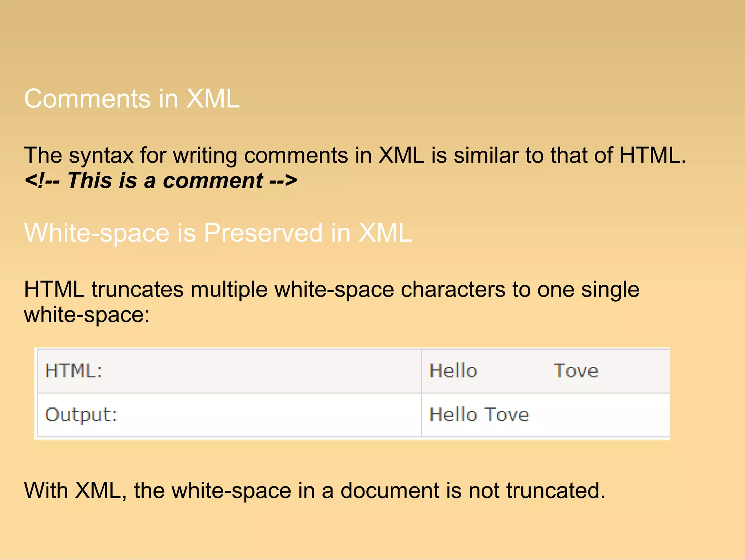Image resolution: width=745 pixels, height=560 pixels.
Task: Select the 'HTML:' table cell
Action: point(229,371)
